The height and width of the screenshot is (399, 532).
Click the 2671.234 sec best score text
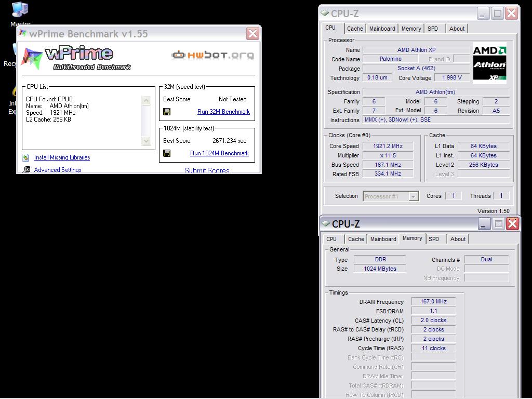229,141
